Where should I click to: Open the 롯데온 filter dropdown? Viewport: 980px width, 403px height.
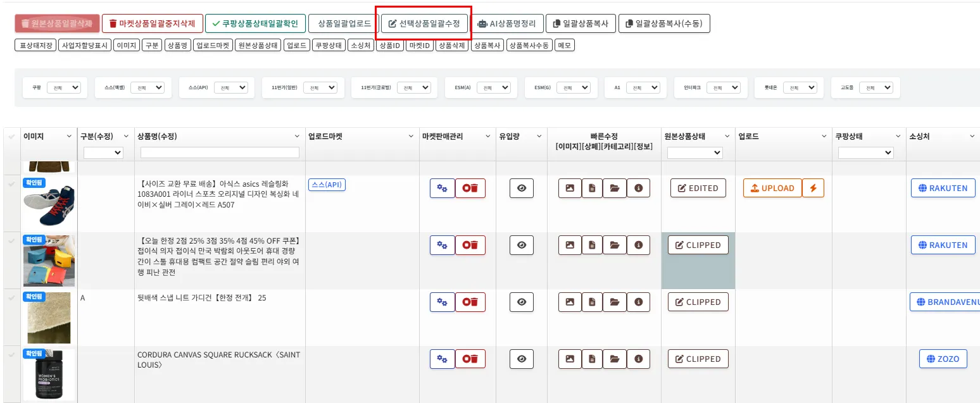click(x=801, y=88)
